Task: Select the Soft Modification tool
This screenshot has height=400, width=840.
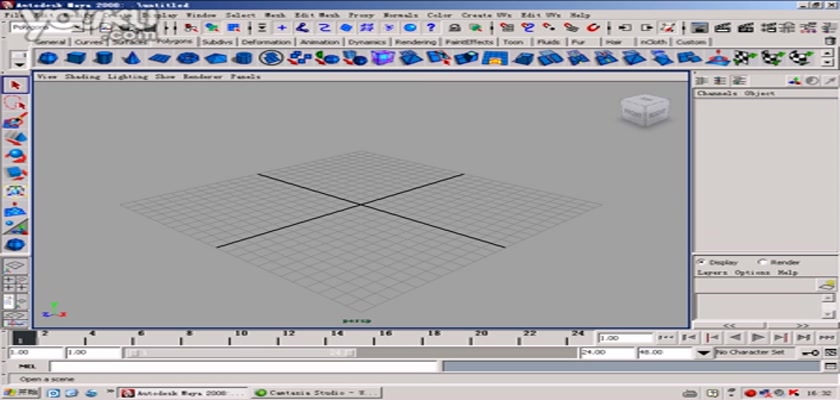Action: click(x=15, y=209)
